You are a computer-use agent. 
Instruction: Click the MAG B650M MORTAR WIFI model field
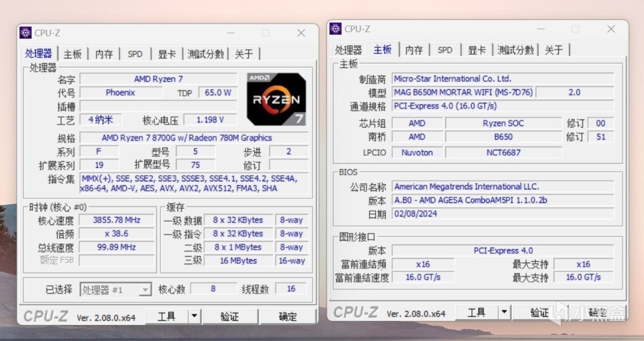464,92
